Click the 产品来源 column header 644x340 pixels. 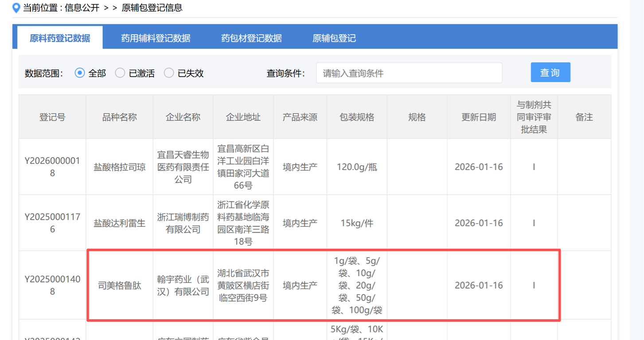(x=300, y=117)
